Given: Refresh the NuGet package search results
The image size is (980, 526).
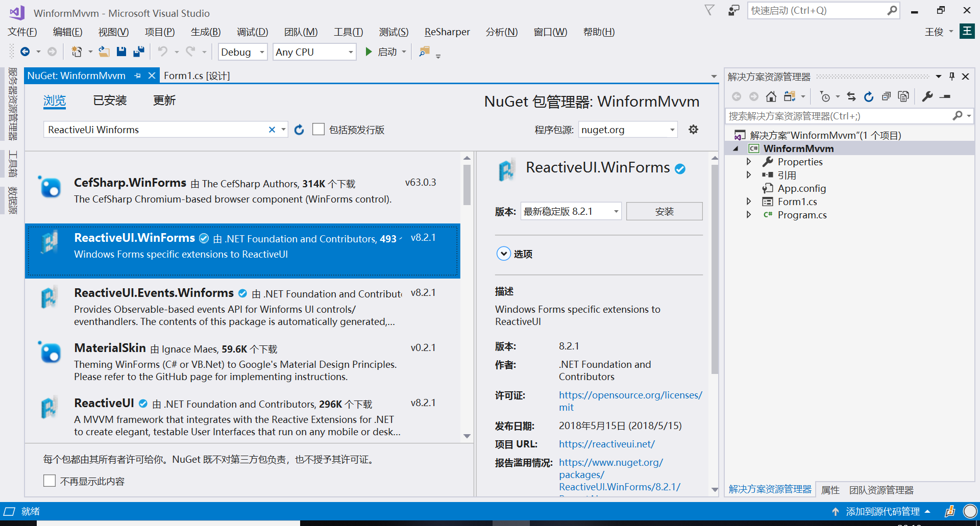Looking at the screenshot, I should 299,130.
